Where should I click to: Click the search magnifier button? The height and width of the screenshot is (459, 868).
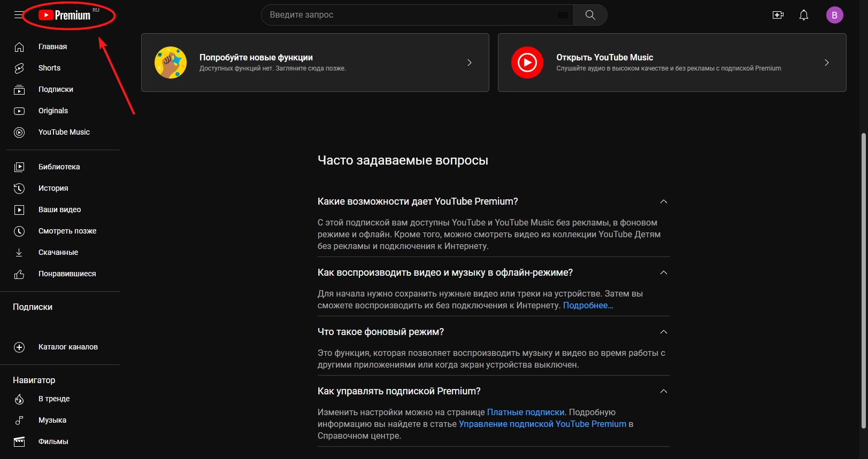[x=590, y=15]
